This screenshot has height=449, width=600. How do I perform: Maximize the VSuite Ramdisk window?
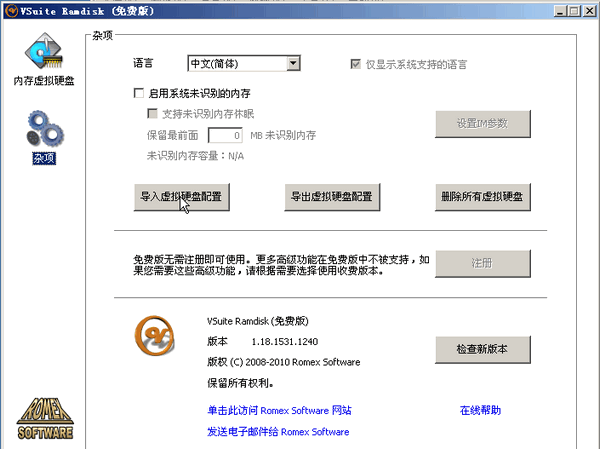pyautogui.click(x=574, y=11)
